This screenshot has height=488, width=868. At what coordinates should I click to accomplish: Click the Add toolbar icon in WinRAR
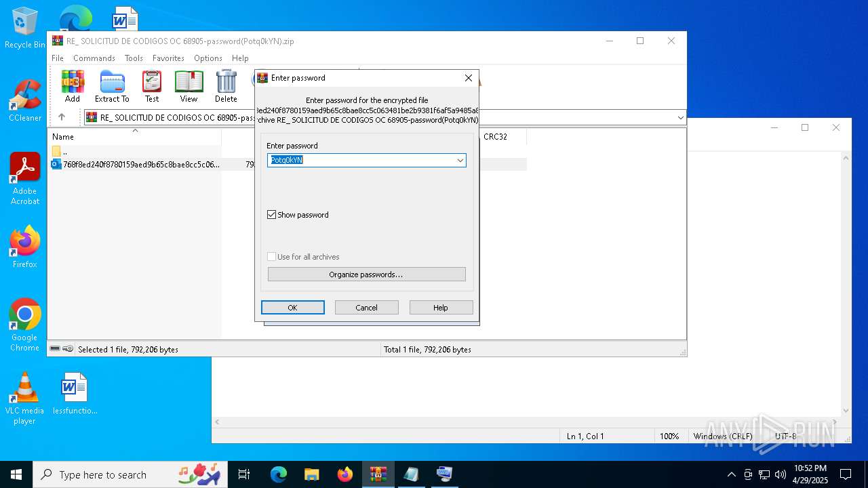73,86
